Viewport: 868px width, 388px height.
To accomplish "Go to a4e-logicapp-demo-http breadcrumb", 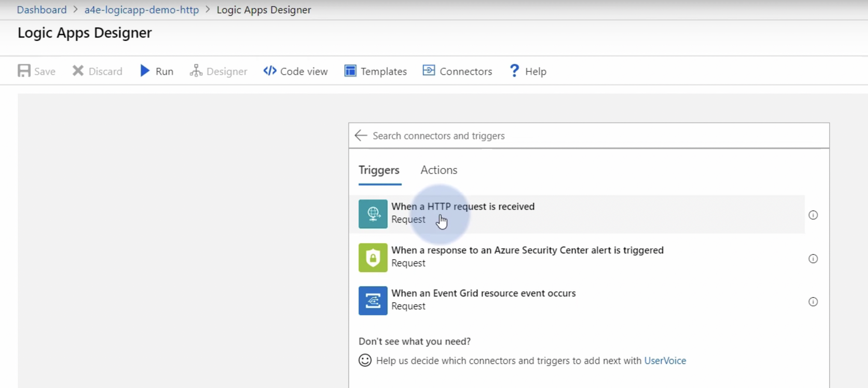I will pos(142,10).
